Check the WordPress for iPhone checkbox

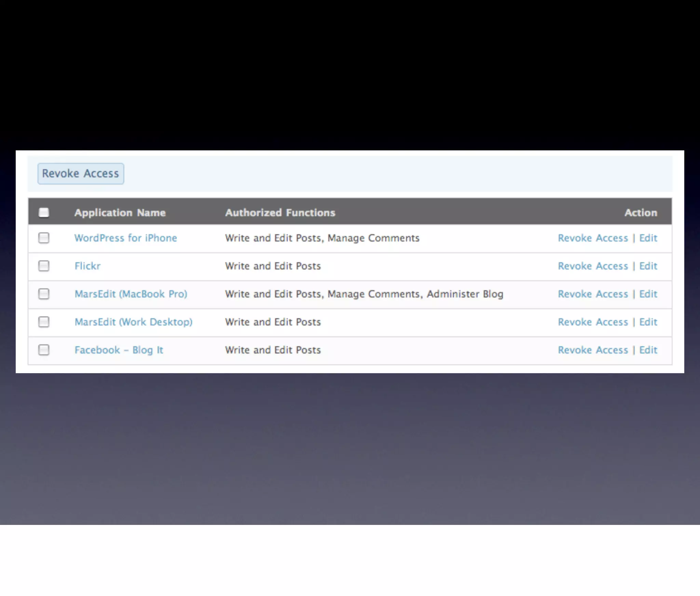pyautogui.click(x=44, y=238)
